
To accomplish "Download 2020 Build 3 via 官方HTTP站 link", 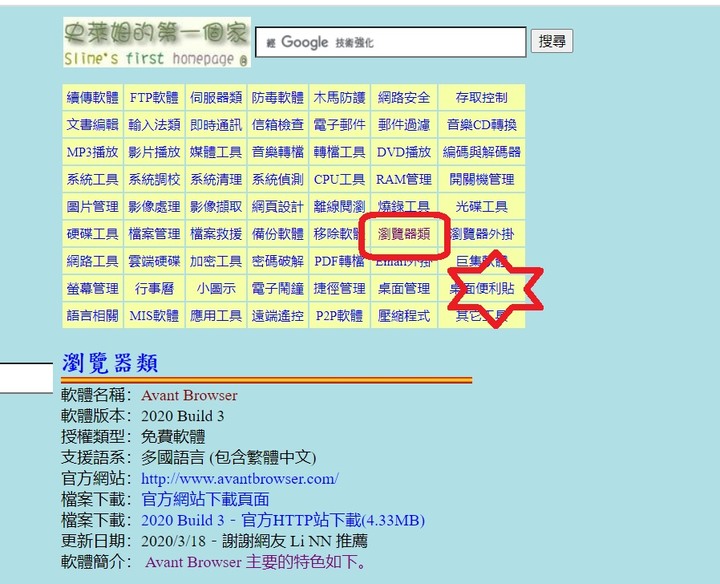I will (283, 520).
